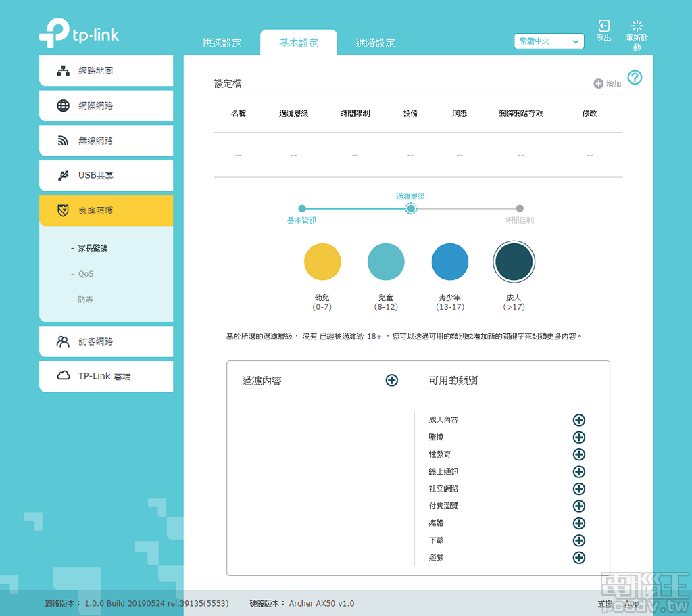Image resolution: width=692 pixels, height=616 pixels.
Task: Select the 兒童 (8-12) filter level
Action: click(386, 261)
